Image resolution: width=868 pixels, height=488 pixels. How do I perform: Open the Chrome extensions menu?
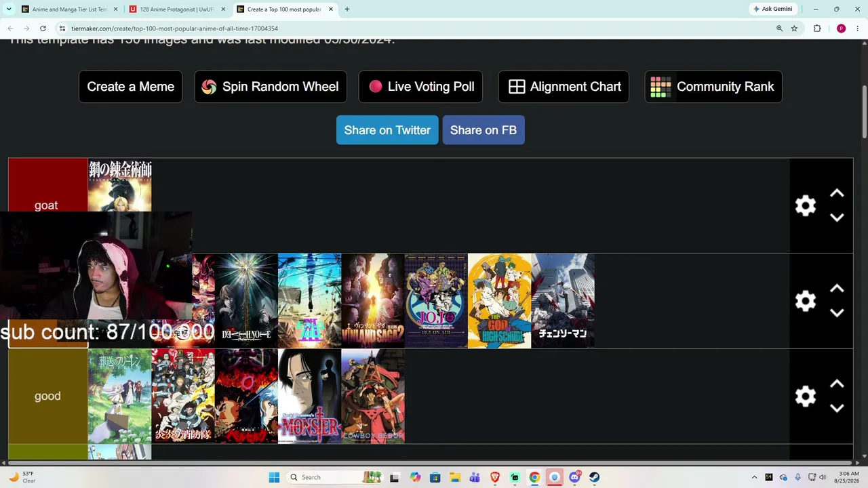click(817, 28)
